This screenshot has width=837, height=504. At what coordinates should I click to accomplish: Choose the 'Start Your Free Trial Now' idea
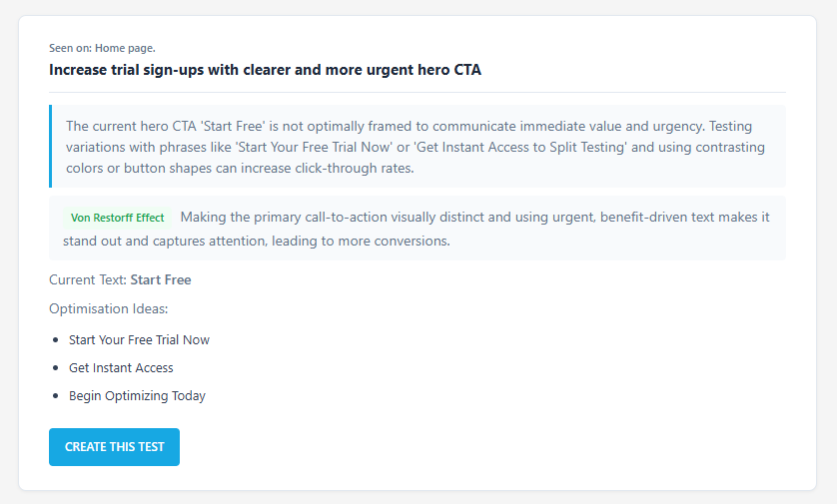coord(139,340)
